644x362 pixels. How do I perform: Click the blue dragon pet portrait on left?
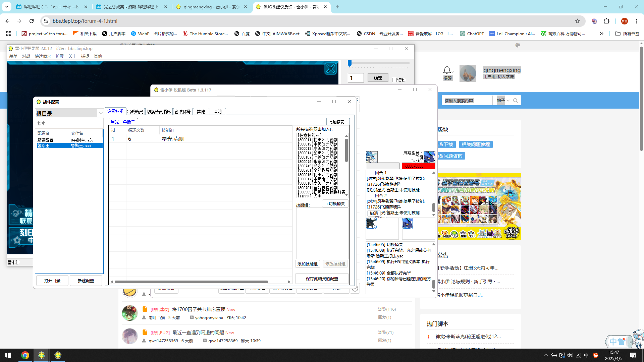(372, 157)
